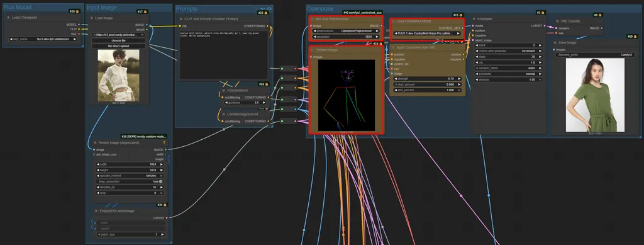Click the samples input dot on VAE Decode
The width and height of the screenshot is (644, 245).
click(556, 28)
